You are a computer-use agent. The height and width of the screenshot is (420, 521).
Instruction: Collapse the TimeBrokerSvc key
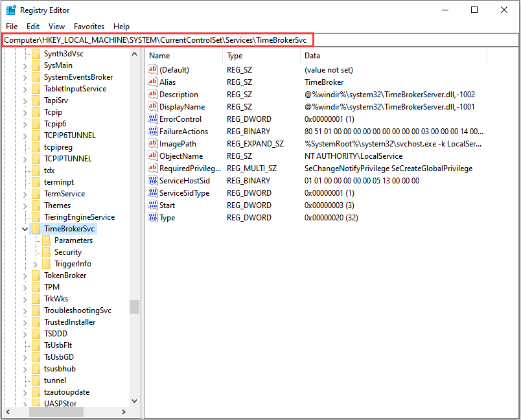(x=25, y=229)
